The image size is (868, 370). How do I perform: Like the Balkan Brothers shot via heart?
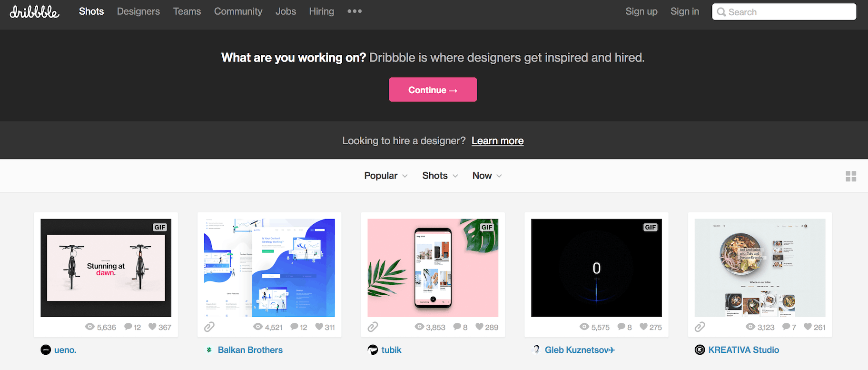(x=319, y=327)
